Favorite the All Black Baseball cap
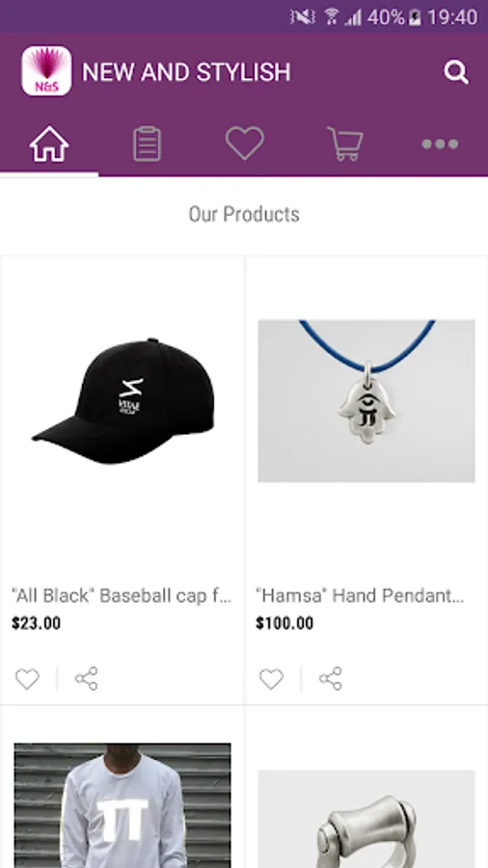Viewport: 488px width, 868px height. (27, 679)
